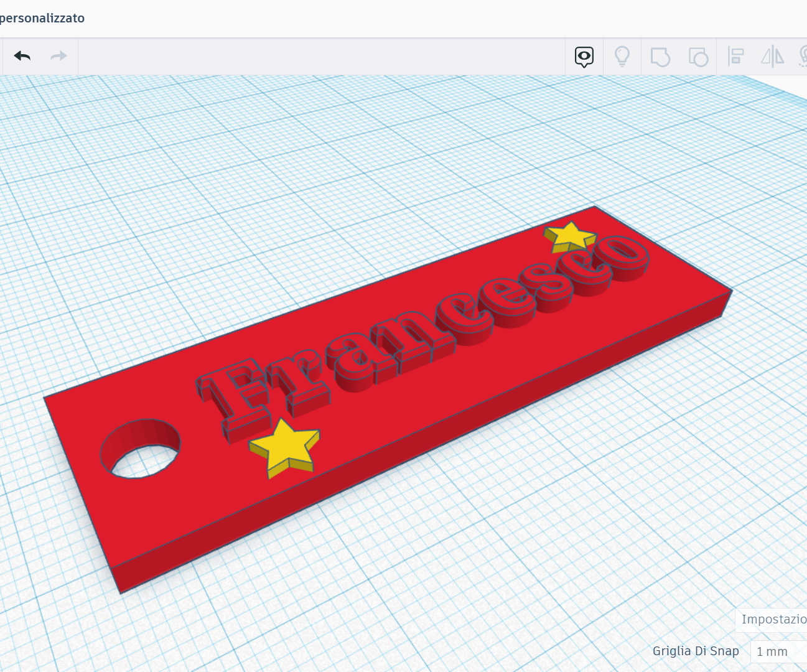Click the Ungroup shapes icon
The width and height of the screenshot is (807, 672).
coord(698,57)
